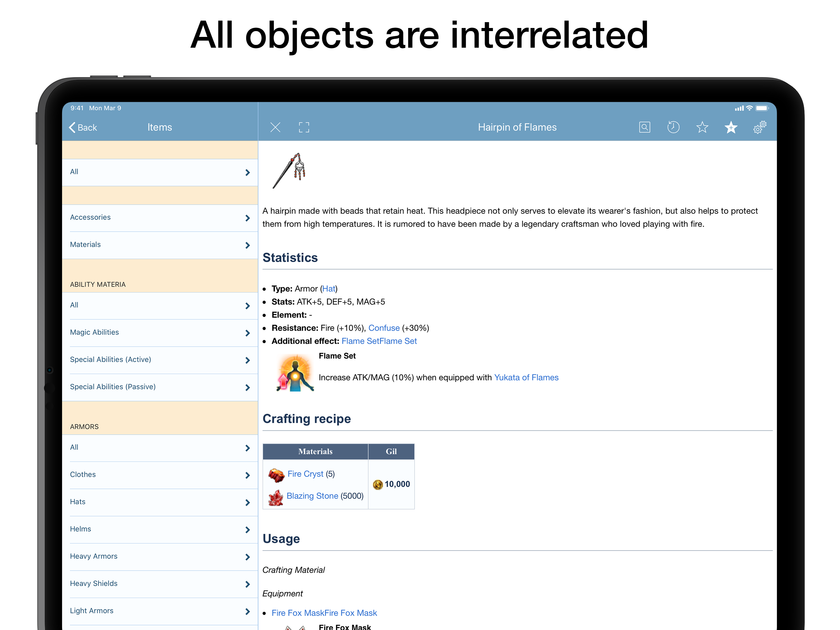
Task: Tap the outlined star favorite icon
Action: 702,127
